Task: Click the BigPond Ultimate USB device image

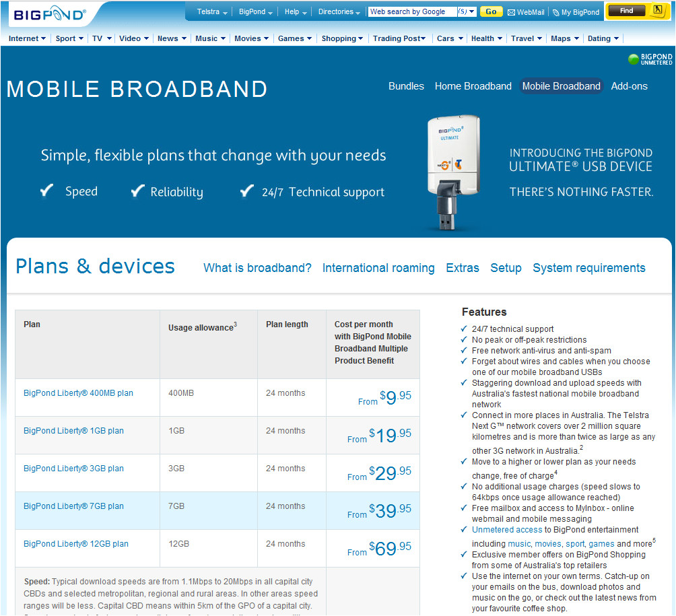Action: pos(452,168)
